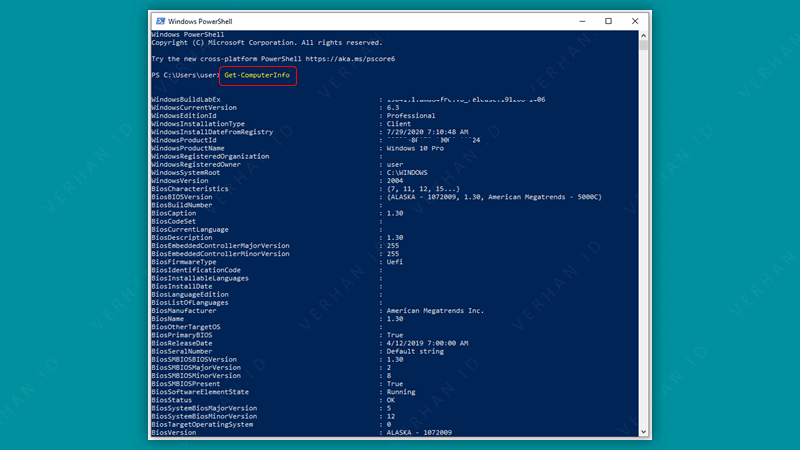Click the BiosLanguageEdition label
The width and height of the screenshot is (800, 450).
pyautogui.click(x=190, y=295)
